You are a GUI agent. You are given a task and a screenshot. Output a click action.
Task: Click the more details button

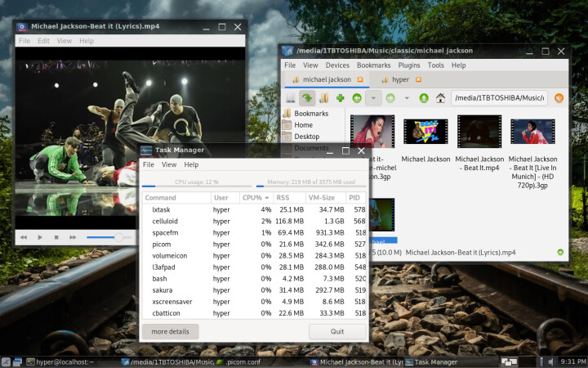pyautogui.click(x=170, y=331)
